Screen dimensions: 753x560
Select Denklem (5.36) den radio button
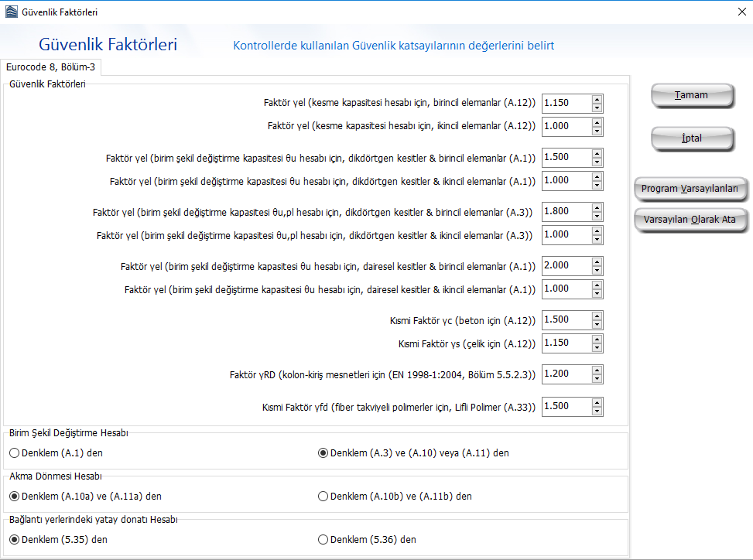(323, 540)
